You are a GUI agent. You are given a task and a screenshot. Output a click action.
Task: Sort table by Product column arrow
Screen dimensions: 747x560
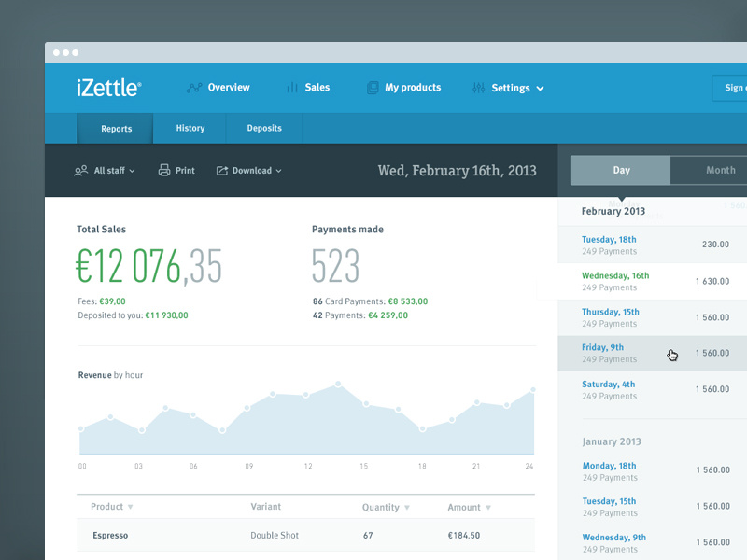click(130, 507)
